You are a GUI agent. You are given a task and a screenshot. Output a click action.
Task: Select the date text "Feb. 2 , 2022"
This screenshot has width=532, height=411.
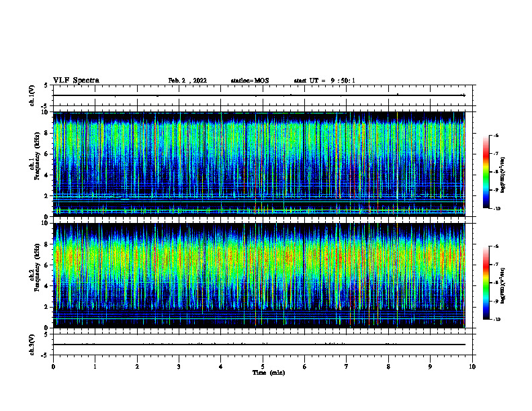pyautogui.click(x=187, y=81)
